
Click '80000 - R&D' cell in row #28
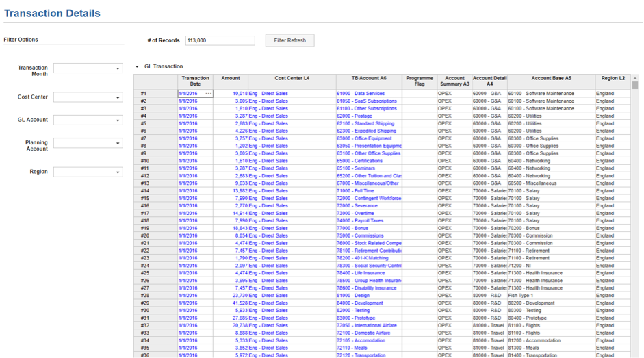[489, 296]
